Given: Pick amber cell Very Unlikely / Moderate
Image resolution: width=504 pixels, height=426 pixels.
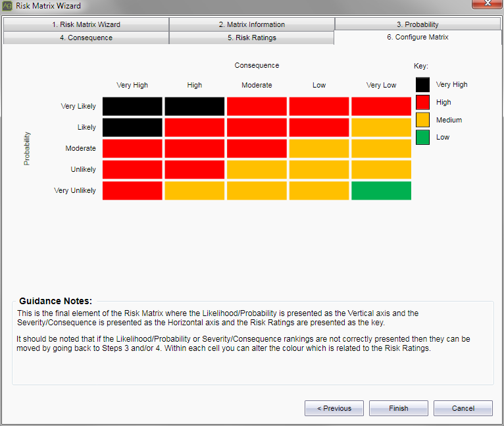Looking at the screenshot, I should pos(257,190).
